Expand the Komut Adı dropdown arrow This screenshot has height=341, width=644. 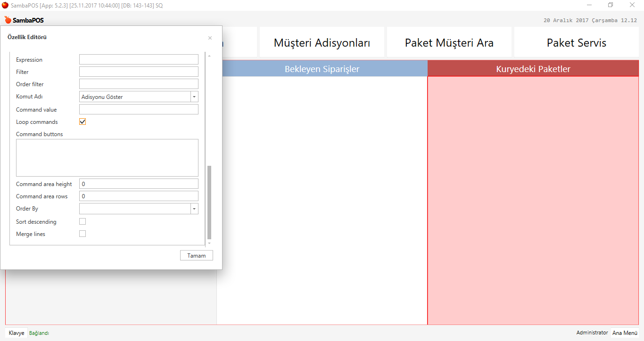click(x=194, y=97)
